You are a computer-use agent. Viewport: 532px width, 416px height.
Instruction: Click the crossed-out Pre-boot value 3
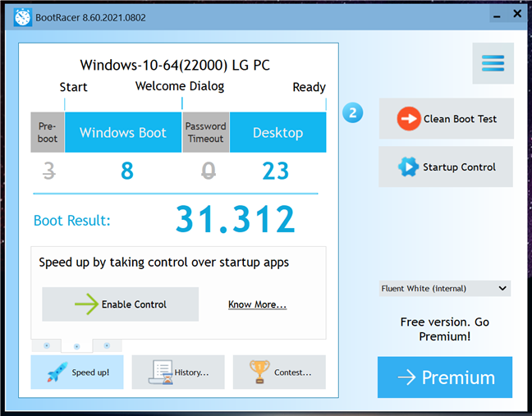pyautogui.click(x=49, y=170)
